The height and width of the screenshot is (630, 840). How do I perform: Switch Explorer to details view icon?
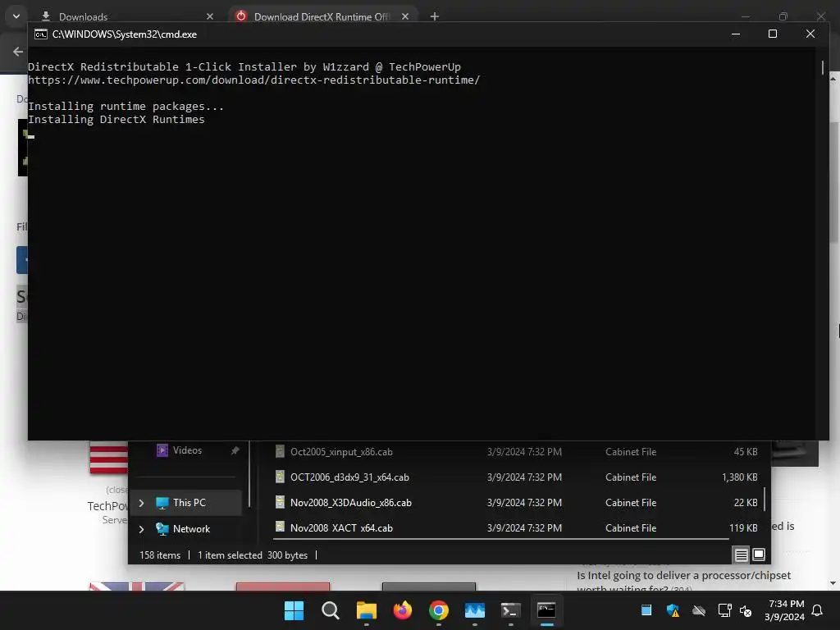pos(741,555)
